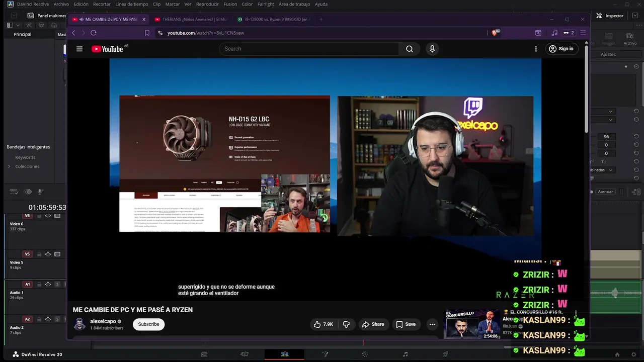Start voice search with the microphone icon
Image resolution: width=644 pixels, height=362 pixels.
pos(432,49)
